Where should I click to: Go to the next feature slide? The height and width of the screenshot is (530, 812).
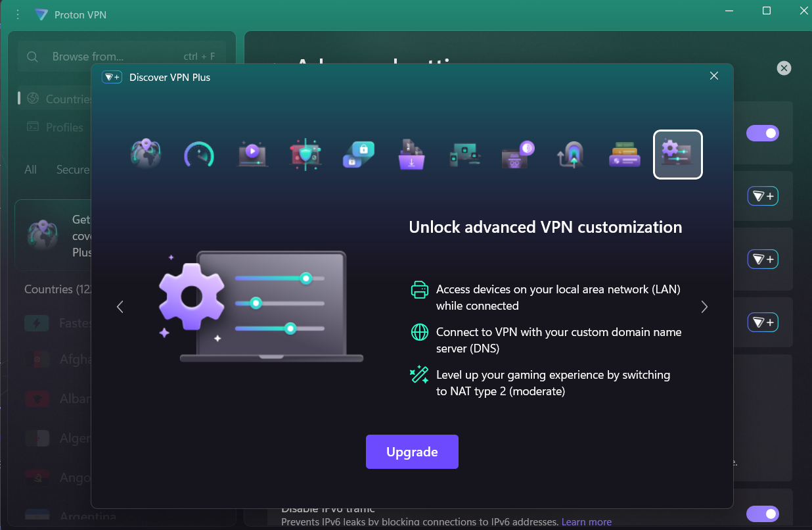tap(704, 306)
